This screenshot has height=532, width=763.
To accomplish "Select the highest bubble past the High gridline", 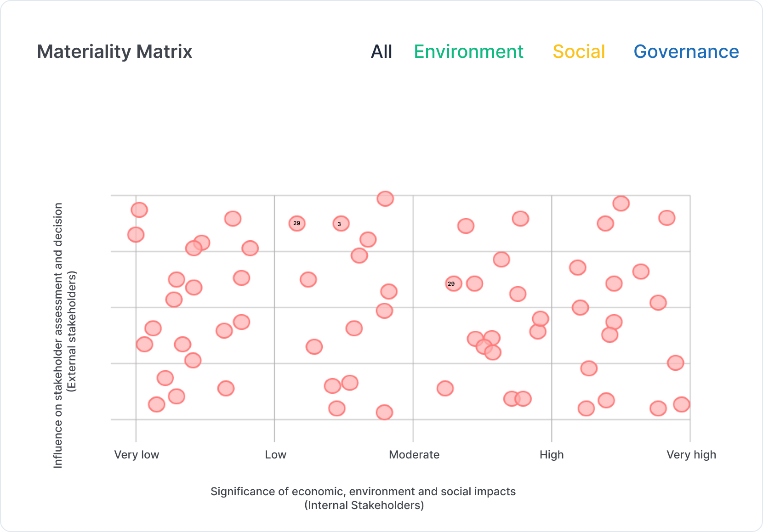I will tap(621, 203).
